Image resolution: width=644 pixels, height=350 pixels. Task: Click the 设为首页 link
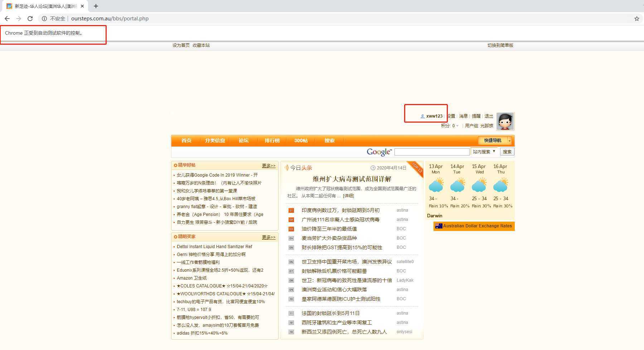tap(181, 45)
